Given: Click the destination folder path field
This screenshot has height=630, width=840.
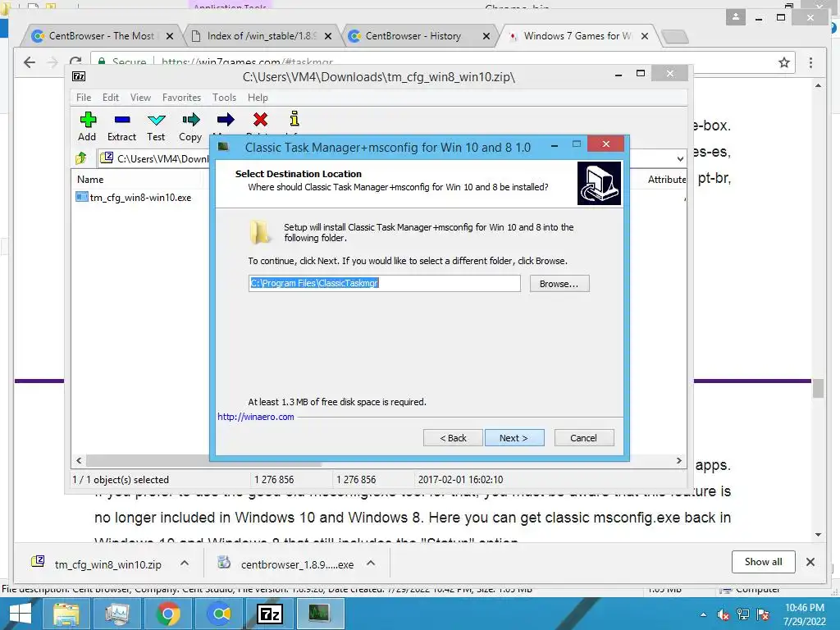Looking at the screenshot, I should (384, 283).
